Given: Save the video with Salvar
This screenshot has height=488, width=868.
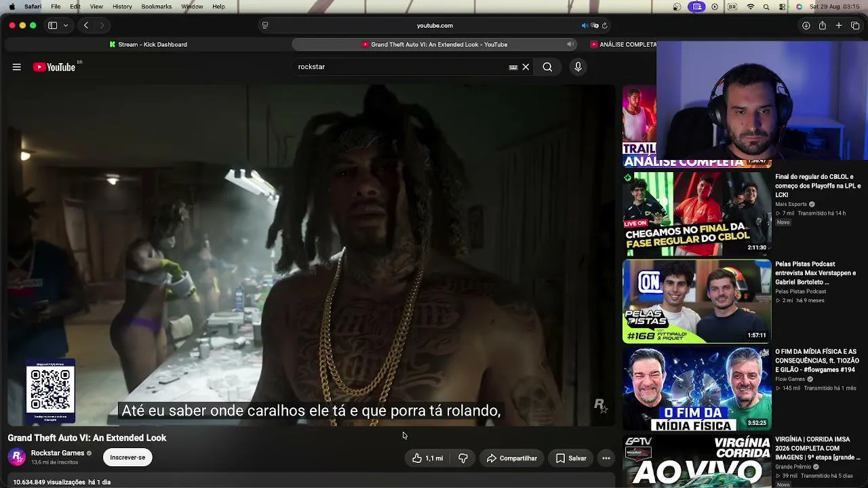Looking at the screenshot, I should (571, 458).
